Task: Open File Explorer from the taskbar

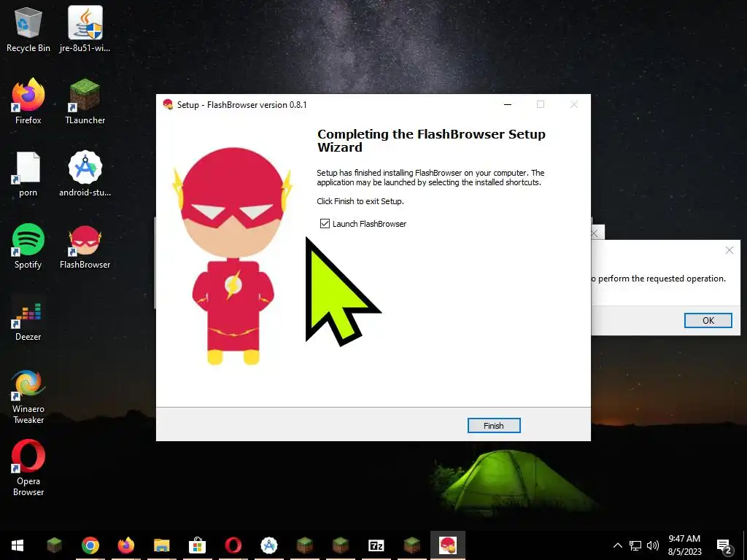Action: [161, 545]
